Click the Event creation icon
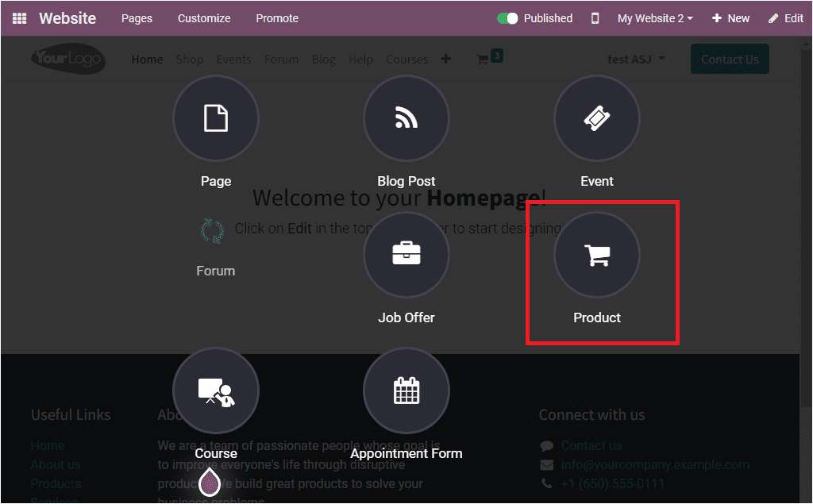The width and height of the screenshot is (813, 504). (x=596, y=117)
